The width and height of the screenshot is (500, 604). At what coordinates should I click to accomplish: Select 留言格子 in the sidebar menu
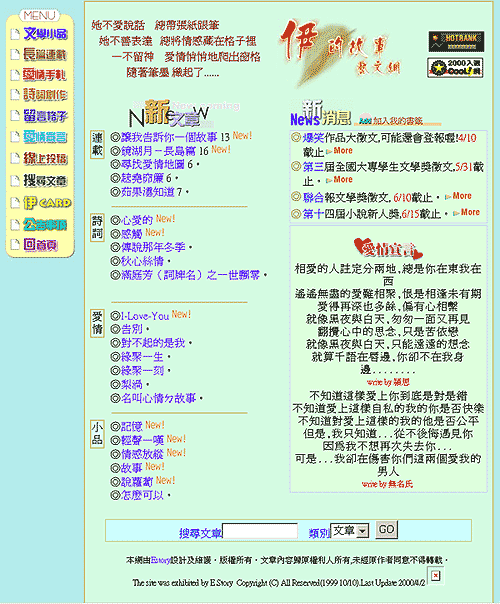pos(45,116)
